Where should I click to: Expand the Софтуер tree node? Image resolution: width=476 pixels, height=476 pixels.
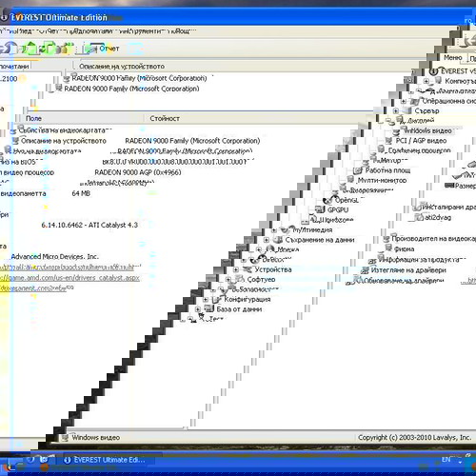pyautogui.click(x=228, y=280)
